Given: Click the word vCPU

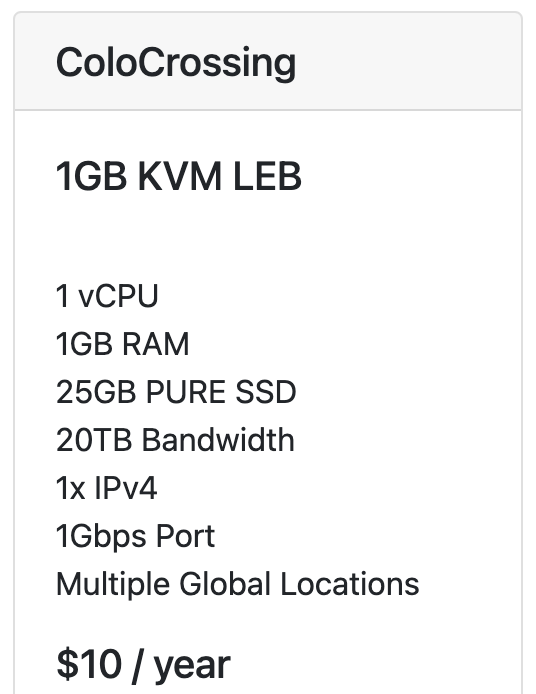Looking at the screenshot, I should 118,296.
